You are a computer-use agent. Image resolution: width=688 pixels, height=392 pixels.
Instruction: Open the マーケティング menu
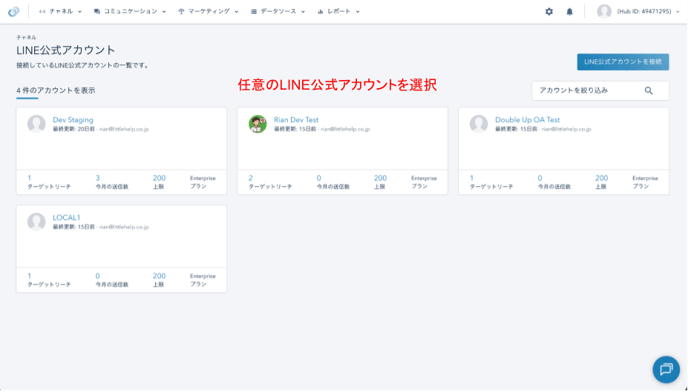click(x=208, y=12)
